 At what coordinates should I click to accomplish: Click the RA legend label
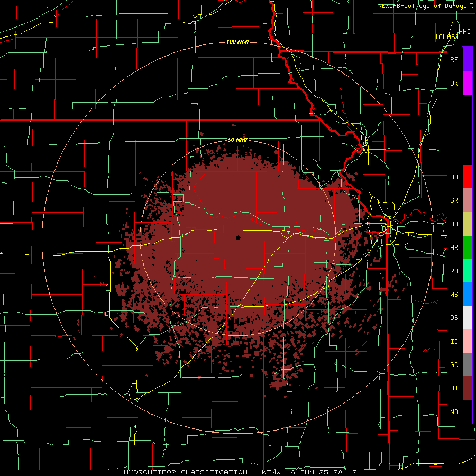[x=454, y=271]
